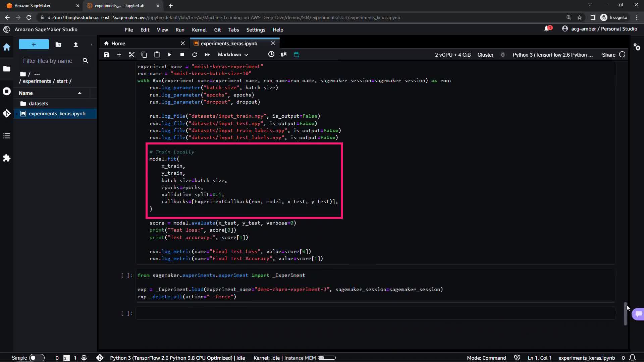Open the kernel selector Python 3 TensorFlow
Image resolution: width=644 pixels, height=362 pixels.
pos(552,55)
